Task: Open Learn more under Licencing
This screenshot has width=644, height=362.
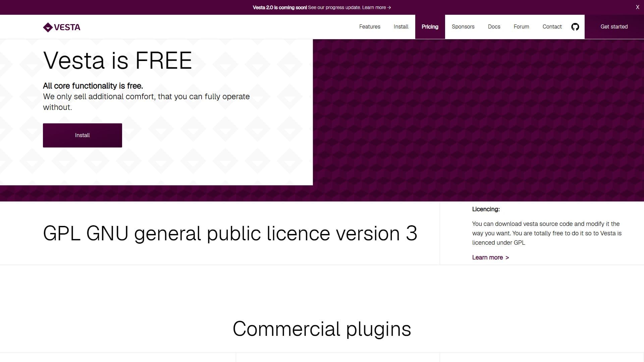Action: pyautogui.click(x=490, y=257)
